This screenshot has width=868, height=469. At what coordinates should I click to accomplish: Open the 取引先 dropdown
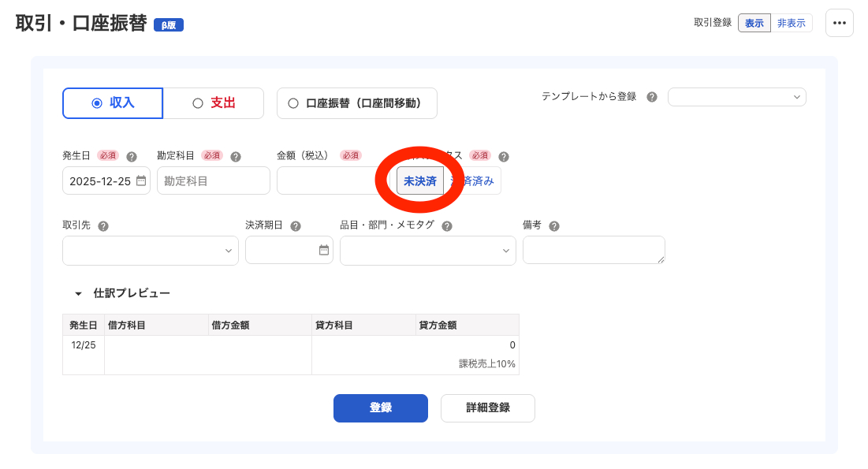coord(150,250)
